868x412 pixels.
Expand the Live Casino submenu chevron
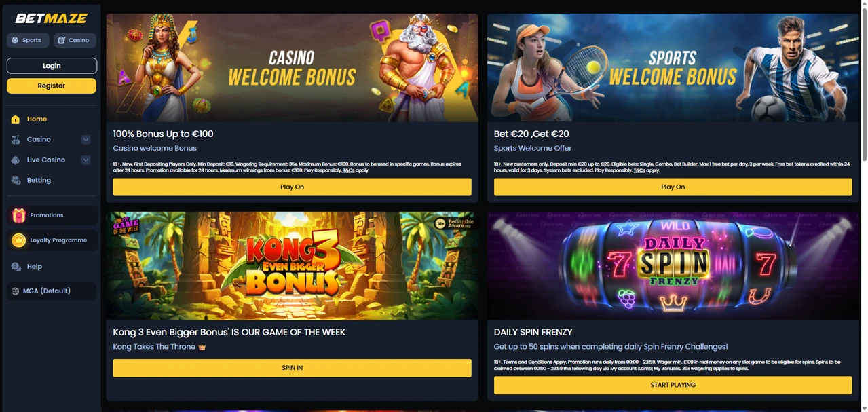pos(86,160)
